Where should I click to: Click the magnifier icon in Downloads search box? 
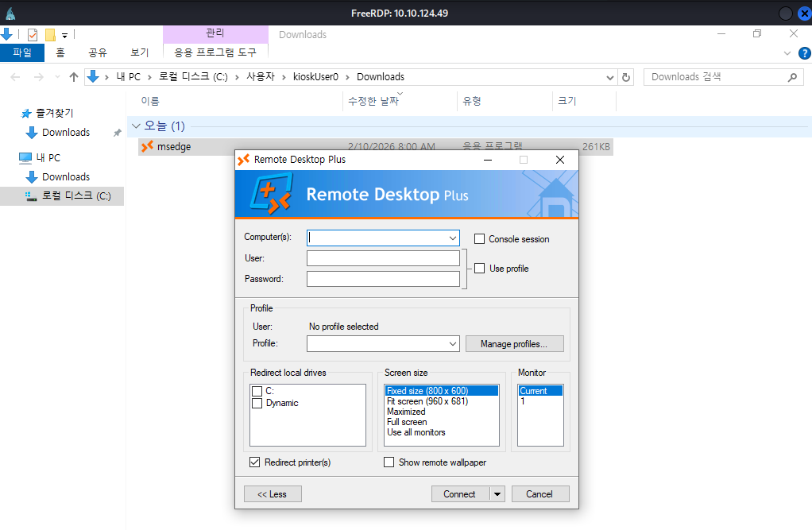791,77
